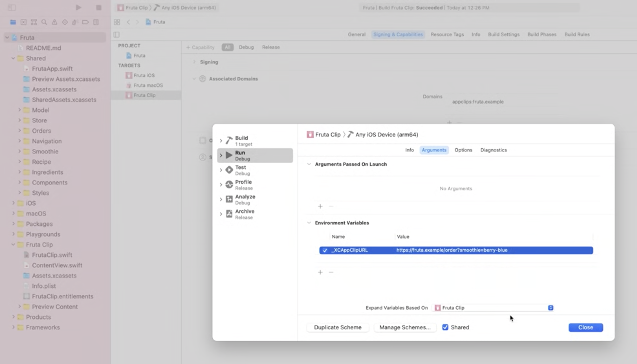637x364 pixels.
Task: Click the Duplicate Scheme button
Action: tap(338, 327)
